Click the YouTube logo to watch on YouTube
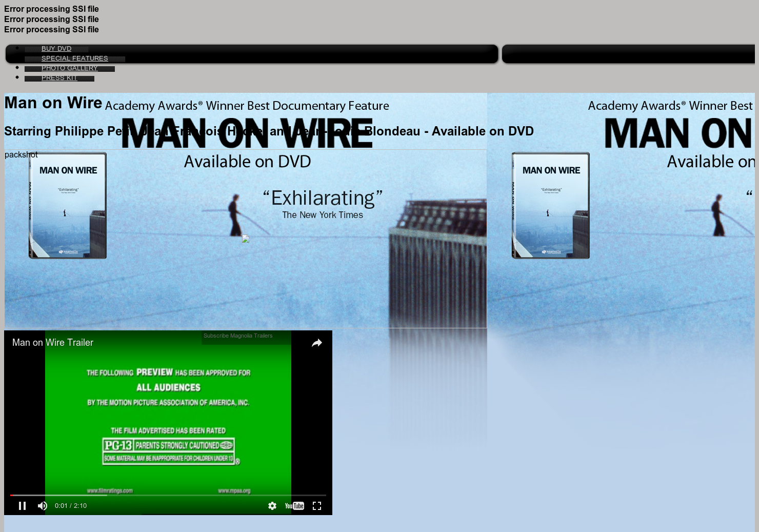759x532 pixels. (x=294, y=506)
